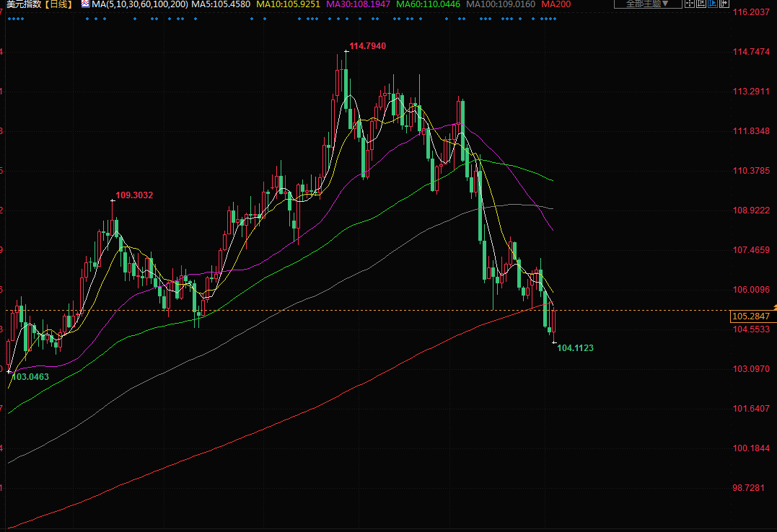The height and width of the screenshot is (532, 777).
Task: Click the MA(5,10,30,60,100,200) parameters label
Action: [x=140, y=4]
